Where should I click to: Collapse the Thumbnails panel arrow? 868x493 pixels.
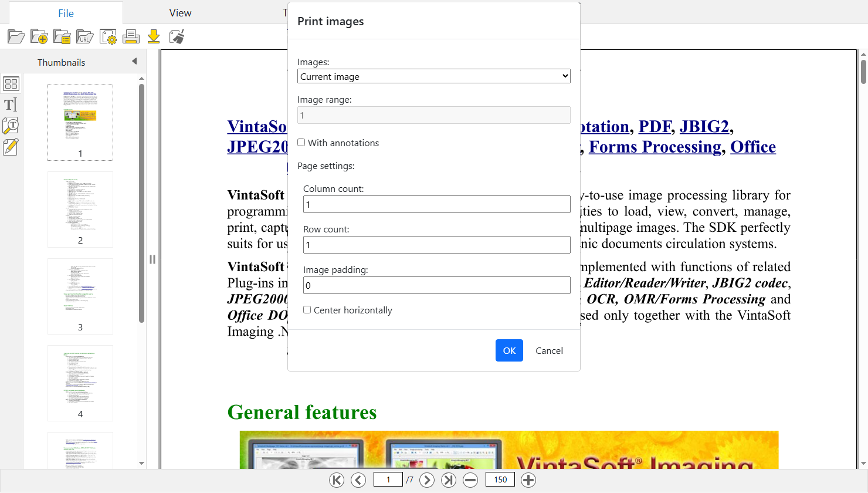click(134, 62)
